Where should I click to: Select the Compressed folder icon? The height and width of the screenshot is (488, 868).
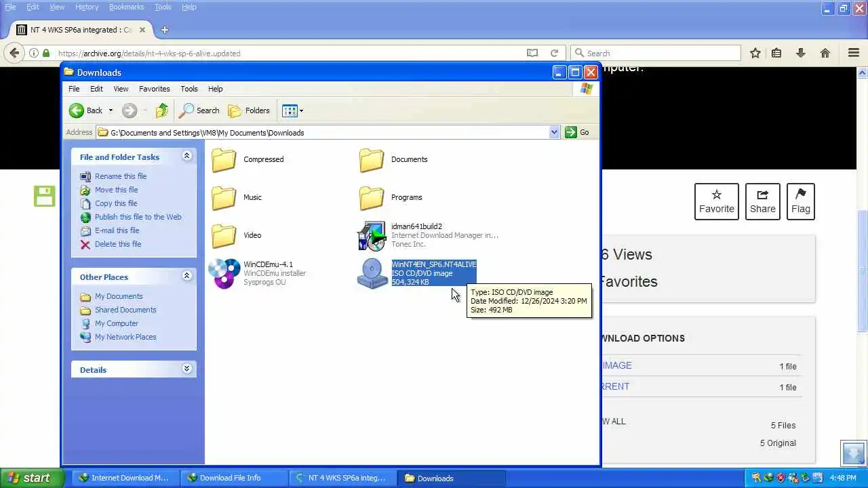click(224, 160)
